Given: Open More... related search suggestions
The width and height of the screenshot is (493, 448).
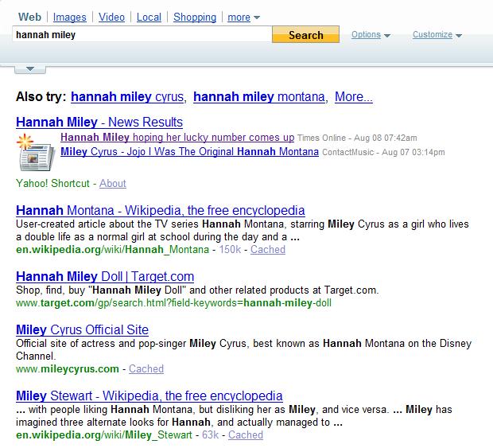Looking at the screenshot, I should [x=353, y=96].
